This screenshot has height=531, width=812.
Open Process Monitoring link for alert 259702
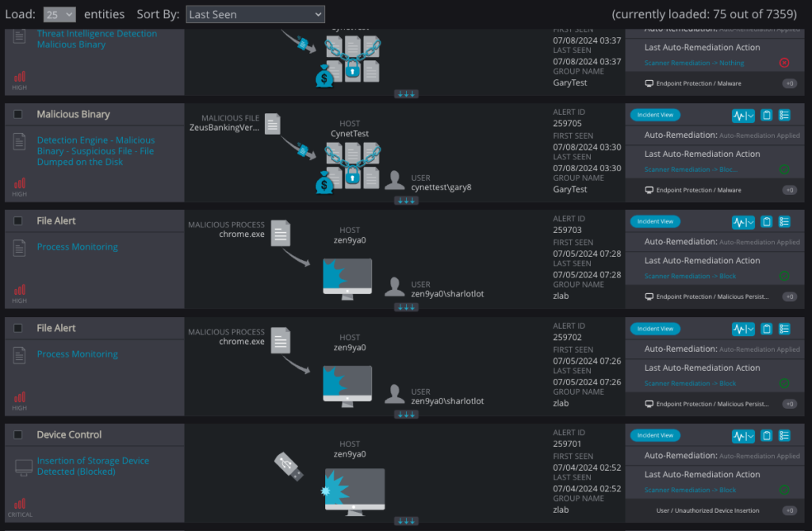click(77, 354)
